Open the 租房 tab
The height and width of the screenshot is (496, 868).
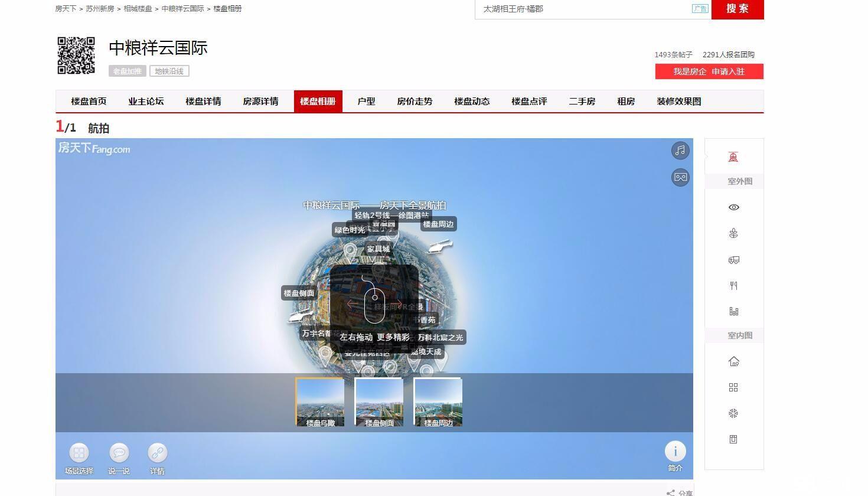(x=626, y=101)
